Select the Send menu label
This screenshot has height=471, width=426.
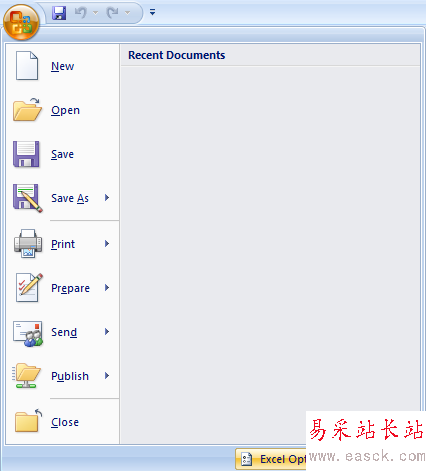(64, 332)
